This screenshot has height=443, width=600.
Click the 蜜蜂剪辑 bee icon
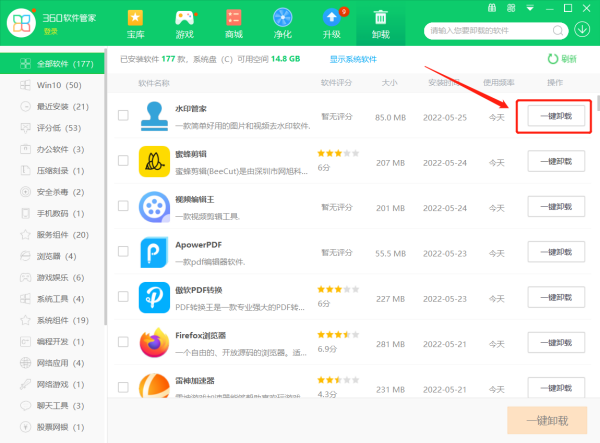(154, 161)
